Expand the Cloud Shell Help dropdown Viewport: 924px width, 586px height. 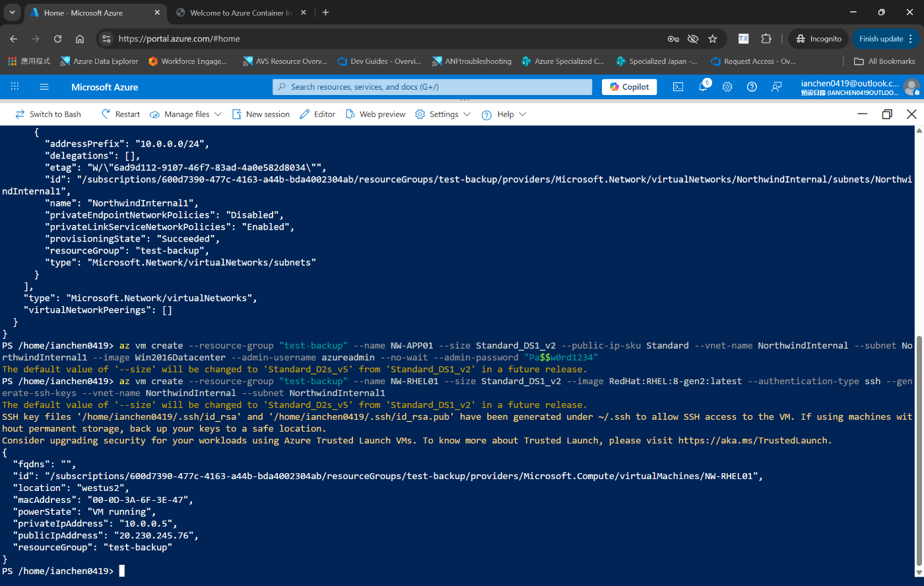pos(504,114)
